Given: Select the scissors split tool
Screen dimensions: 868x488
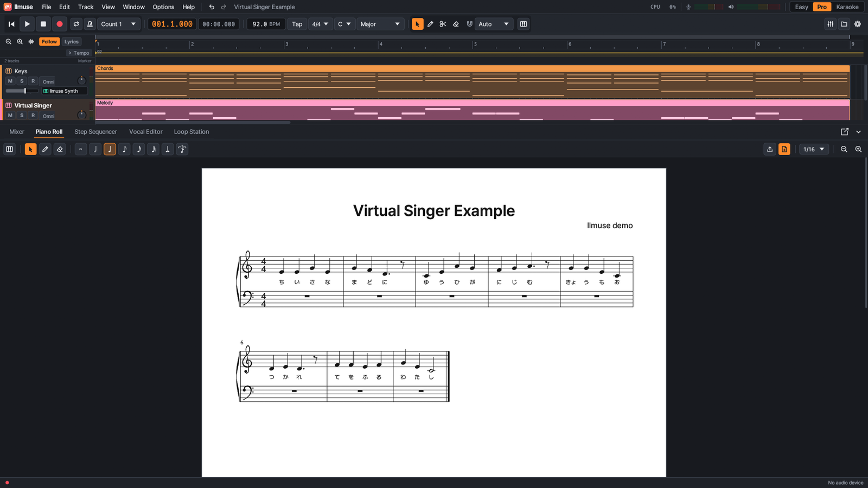Looking at the screenshot, I should click(x=443, y=24).
